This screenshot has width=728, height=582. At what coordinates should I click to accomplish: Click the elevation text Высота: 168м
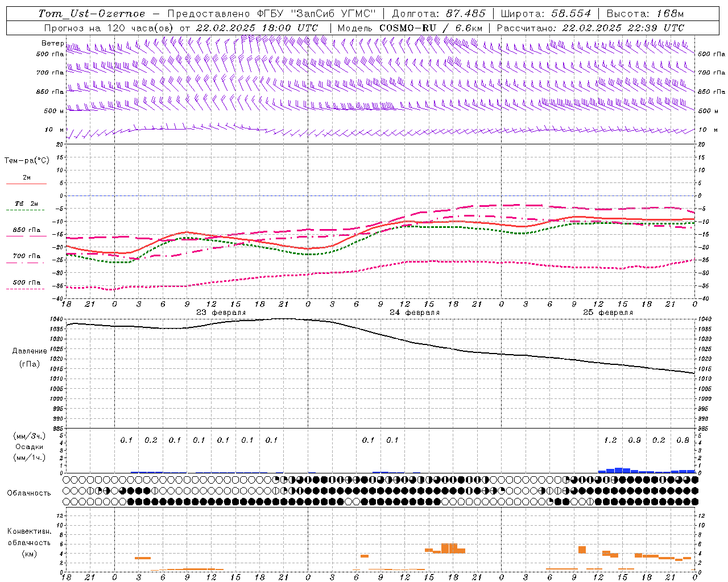tap(644, 14)
